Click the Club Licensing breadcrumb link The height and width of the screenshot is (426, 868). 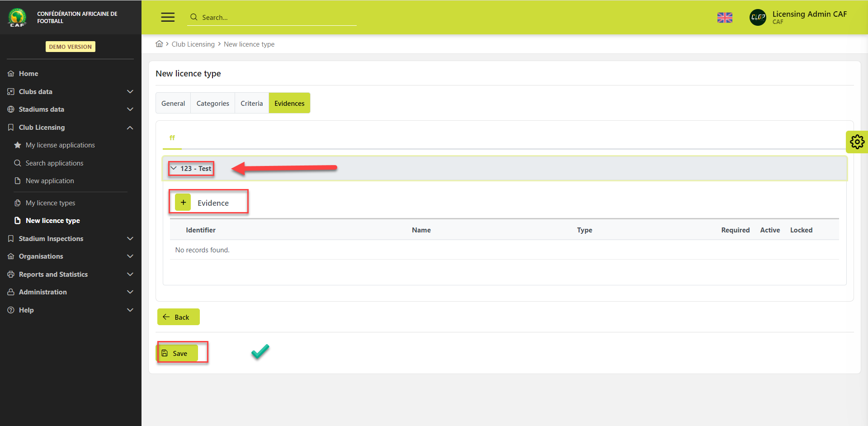point(193,44)
